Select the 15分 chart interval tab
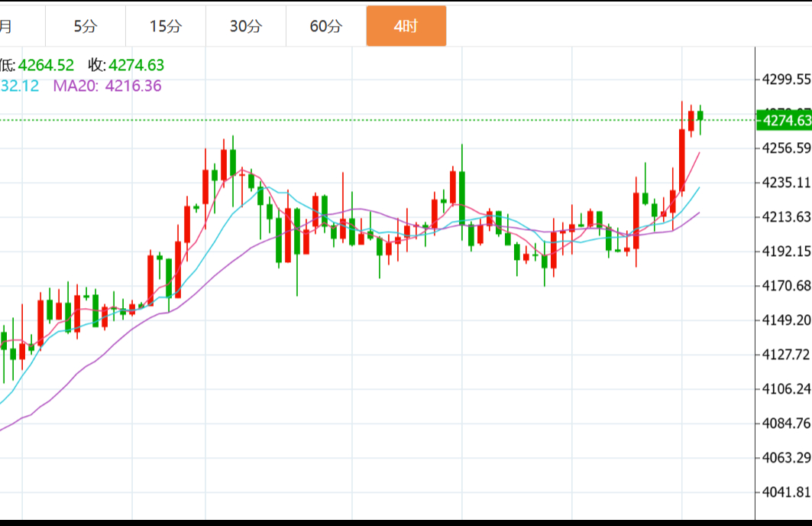This screenshot has width=812, height=526. pyautogui.click(x=166, y=26)
